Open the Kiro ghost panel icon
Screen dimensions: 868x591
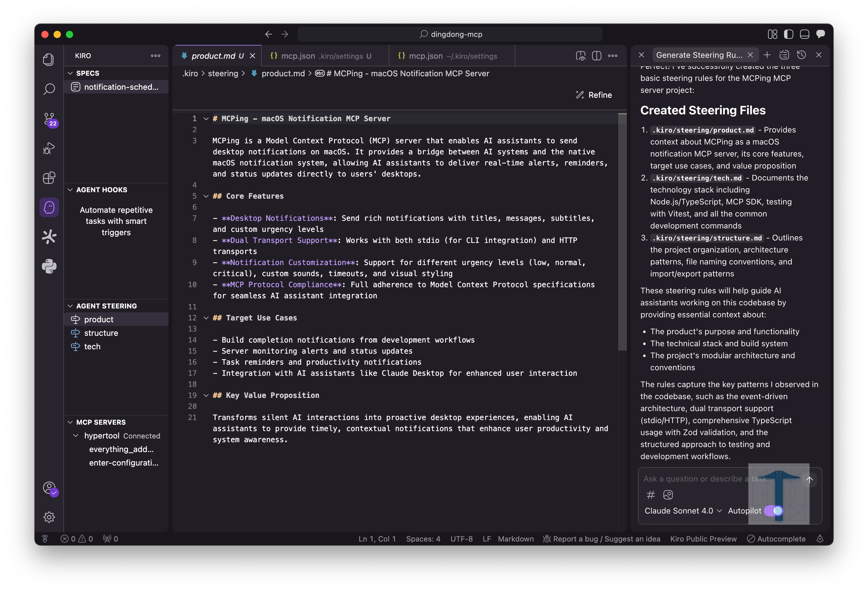(49, 207)
